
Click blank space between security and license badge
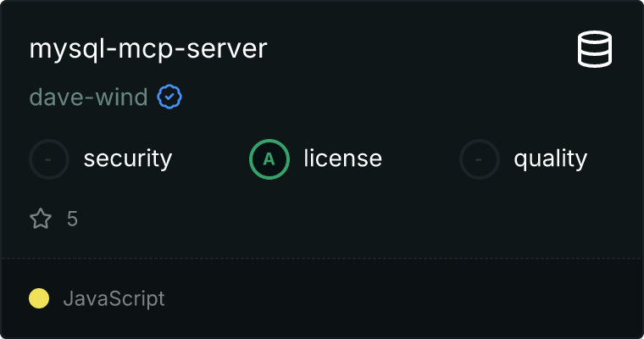pos(210,158)
